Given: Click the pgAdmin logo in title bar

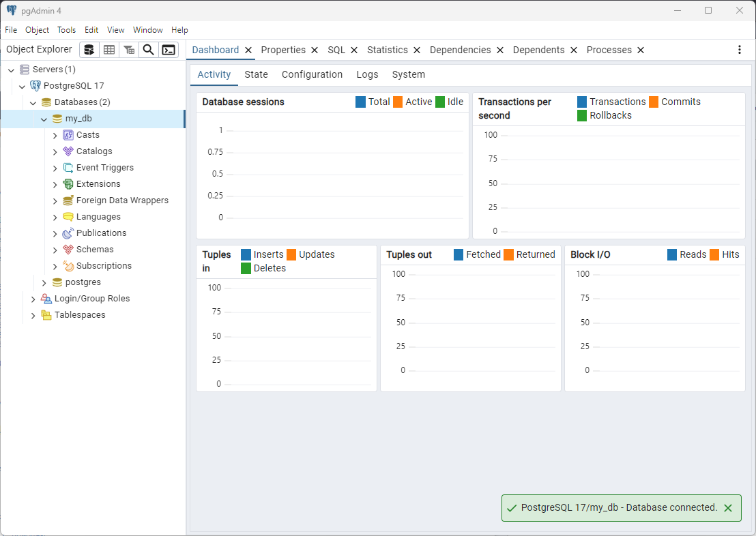Looking at the screenshot, I should click(12, 10).
